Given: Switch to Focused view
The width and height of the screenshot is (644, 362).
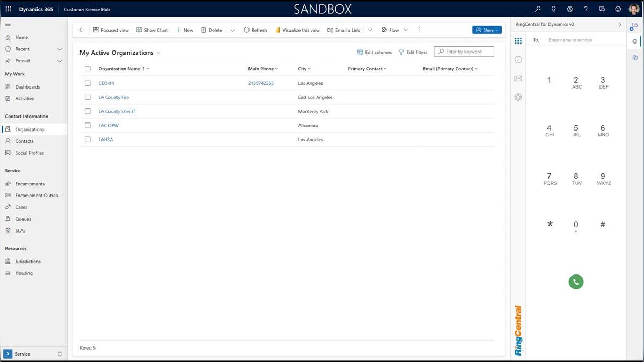Looking at the screenshot, I should [111, 30].
